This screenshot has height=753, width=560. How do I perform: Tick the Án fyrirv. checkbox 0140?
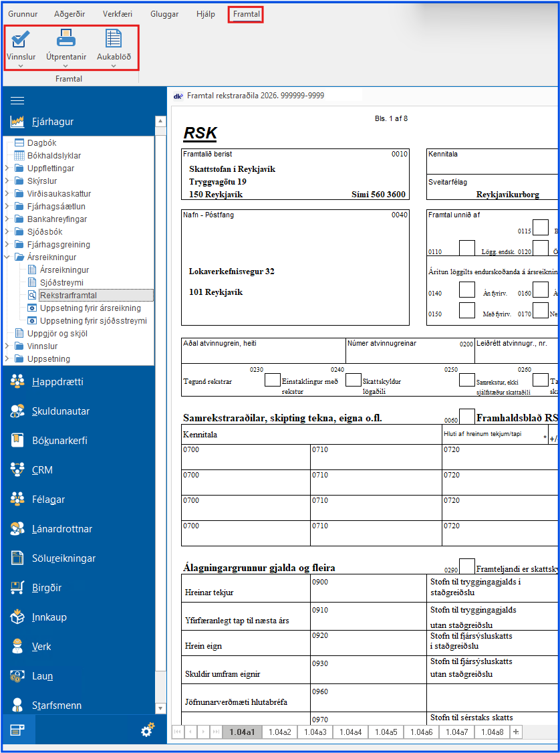click(467, 290)
